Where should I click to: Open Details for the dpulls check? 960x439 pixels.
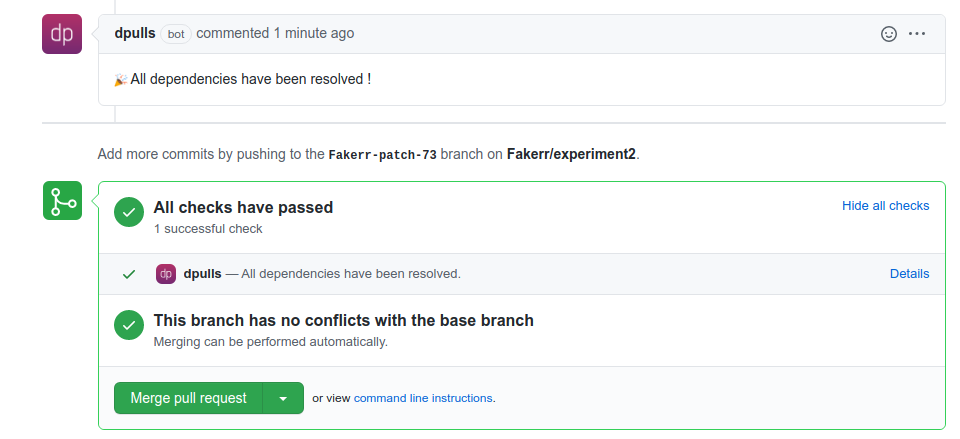[909, 274]
